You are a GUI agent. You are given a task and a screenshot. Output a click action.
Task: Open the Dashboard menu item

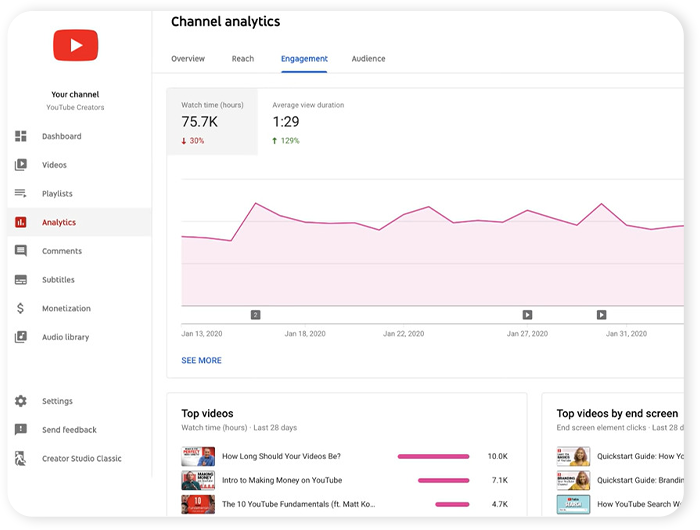62,136
